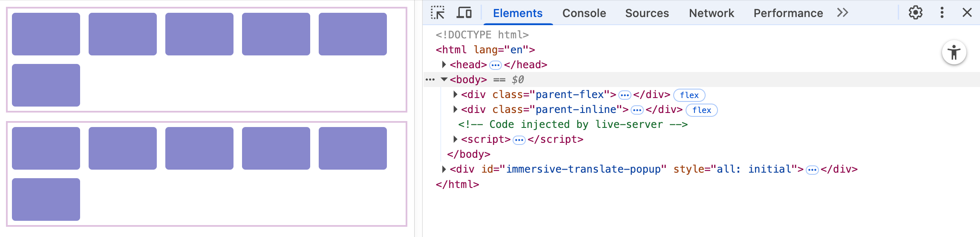Toggle the device toolbar icon
The width and height of the screenshot is (980, 237).
coord(464,13)
